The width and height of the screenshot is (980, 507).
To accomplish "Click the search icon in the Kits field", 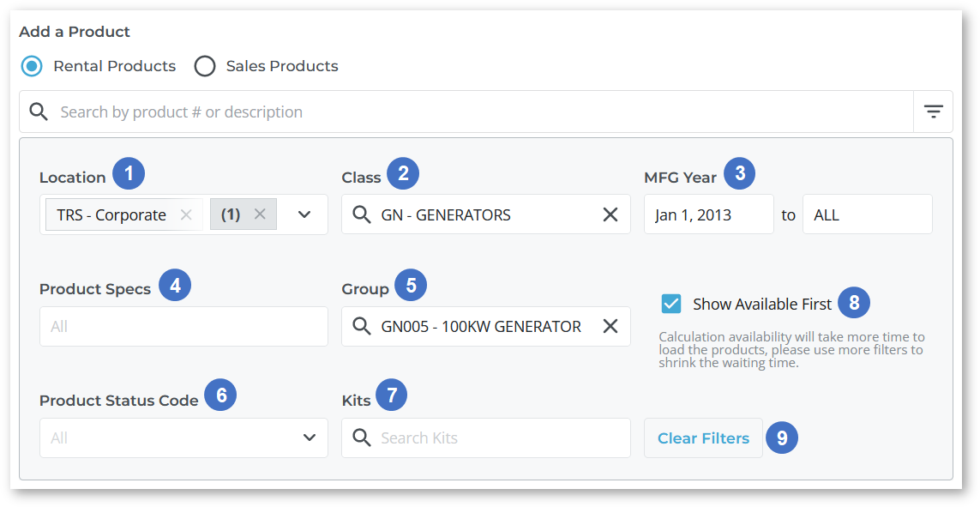I will tap(362, 438).
